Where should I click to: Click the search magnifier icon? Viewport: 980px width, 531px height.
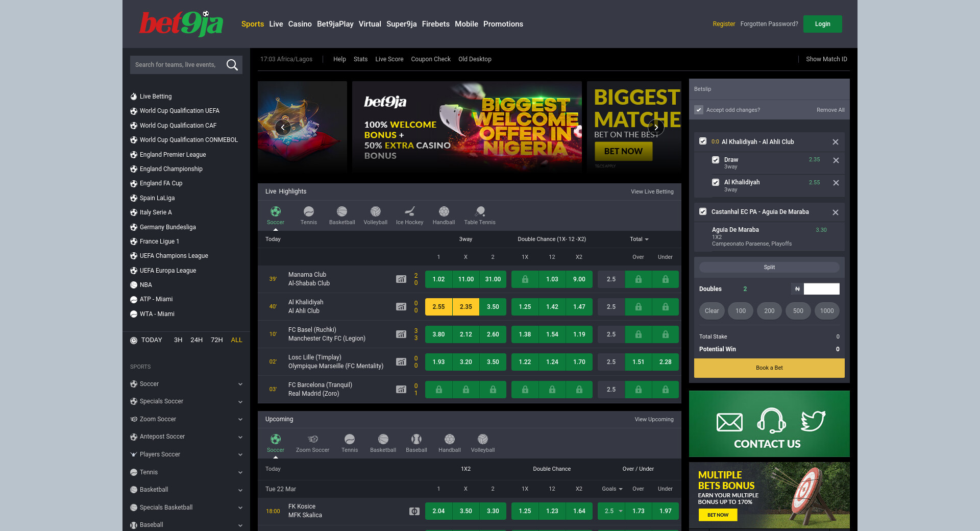(x=232, y=65)
